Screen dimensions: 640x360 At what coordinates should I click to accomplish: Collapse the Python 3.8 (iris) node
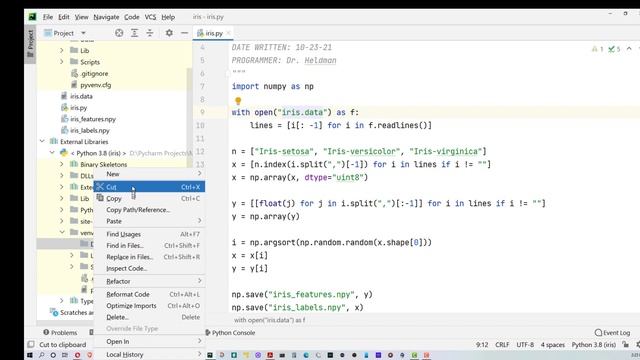52,153
